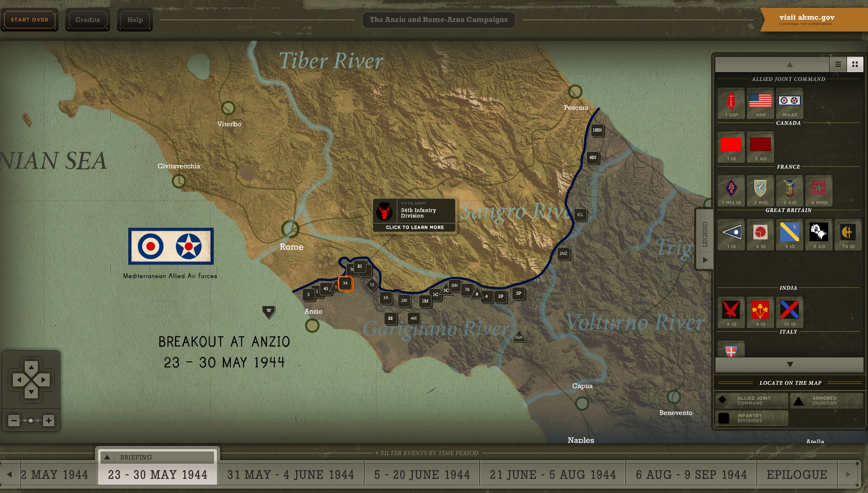
Task: Select the 1 SSF unit insignia icon
Action: [x=731, y=102]
